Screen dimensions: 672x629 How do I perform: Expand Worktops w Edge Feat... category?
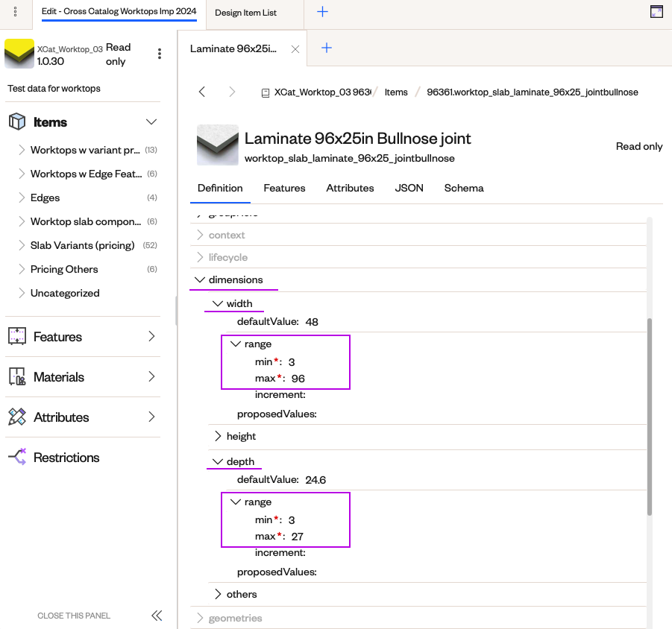(x=22, y=174)
